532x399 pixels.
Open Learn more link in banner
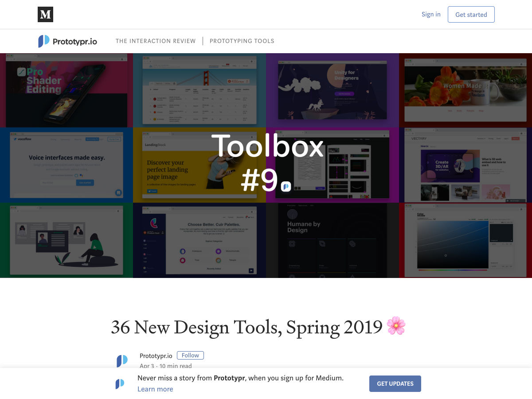(155, 389)
